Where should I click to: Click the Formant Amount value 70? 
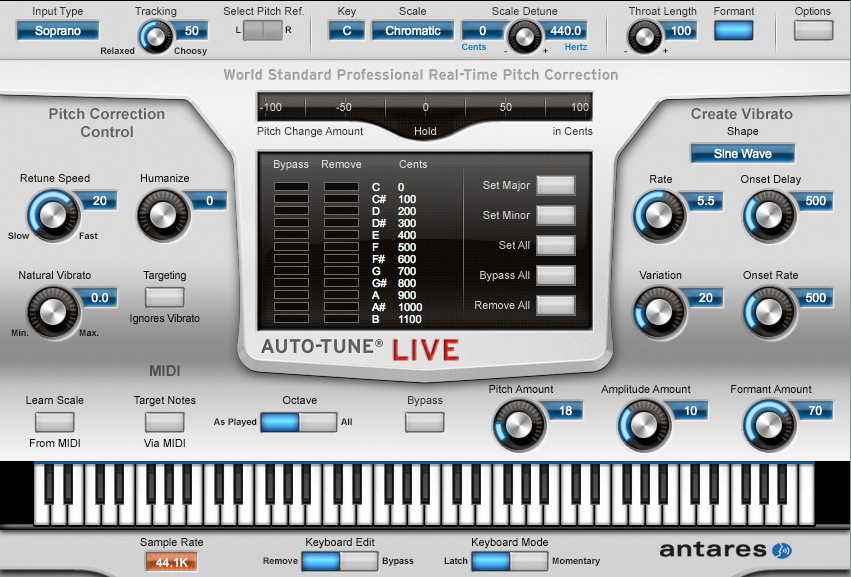tap(815, 411)
